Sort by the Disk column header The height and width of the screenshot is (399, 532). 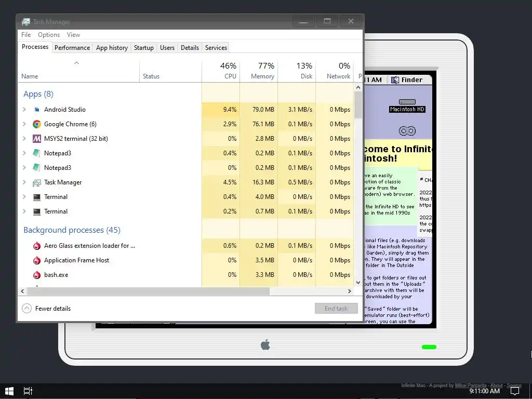coord(297,71)
